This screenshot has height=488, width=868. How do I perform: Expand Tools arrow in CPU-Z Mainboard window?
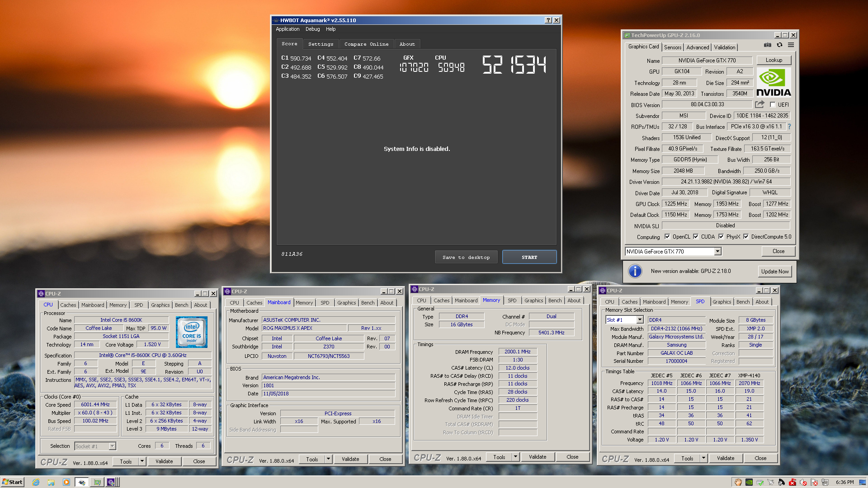[328, 459]
